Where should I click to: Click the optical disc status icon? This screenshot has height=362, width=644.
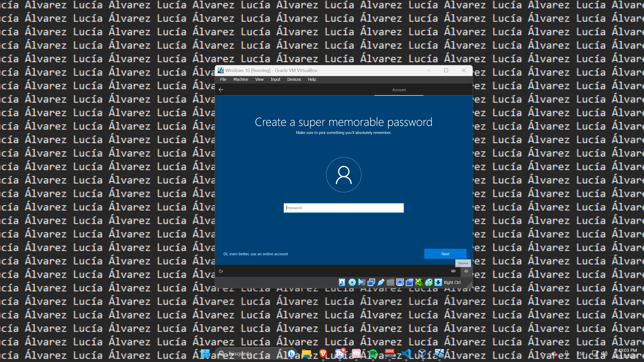click(352, 282)
